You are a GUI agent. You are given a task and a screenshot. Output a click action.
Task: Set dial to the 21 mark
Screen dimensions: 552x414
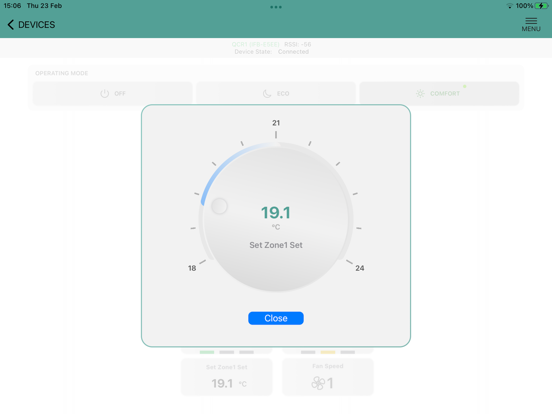(x=276, y=123)
